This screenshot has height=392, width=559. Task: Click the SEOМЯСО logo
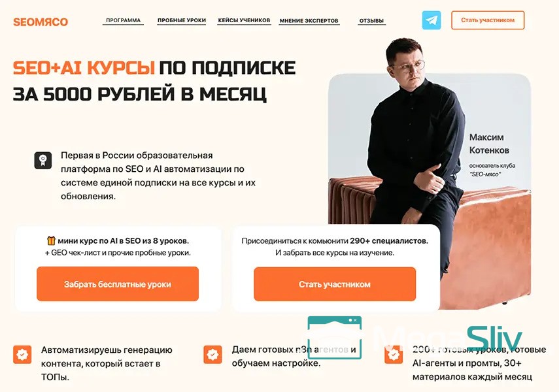pyautogui.click(x=41, y=22)
